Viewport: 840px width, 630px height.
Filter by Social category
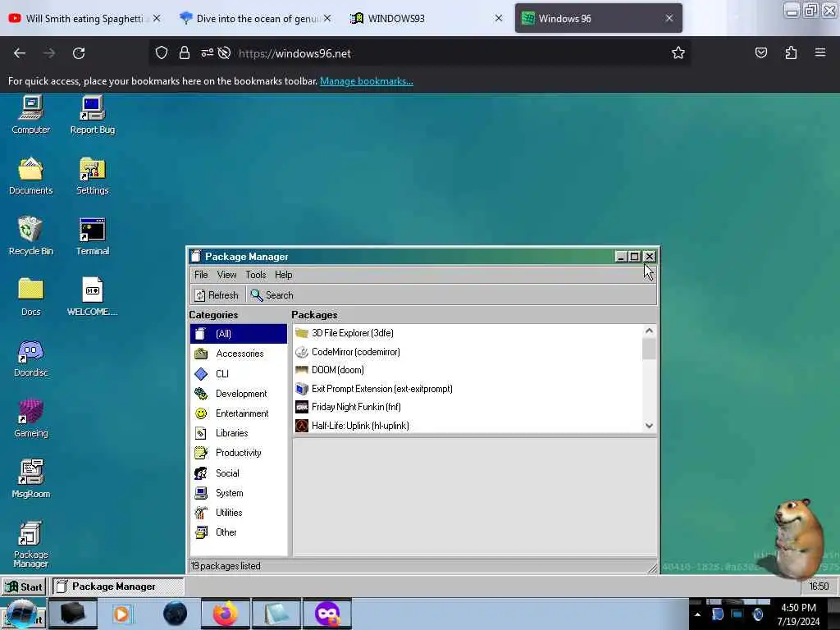tap(239, 473)
